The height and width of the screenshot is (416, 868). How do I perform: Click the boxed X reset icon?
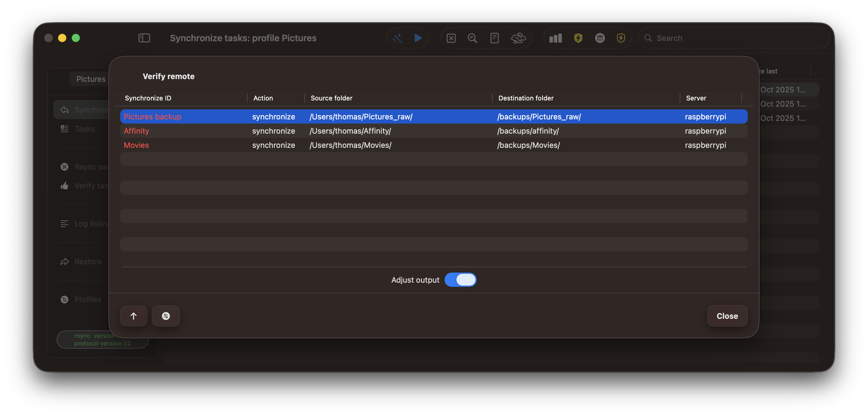[x=451, y=38]
